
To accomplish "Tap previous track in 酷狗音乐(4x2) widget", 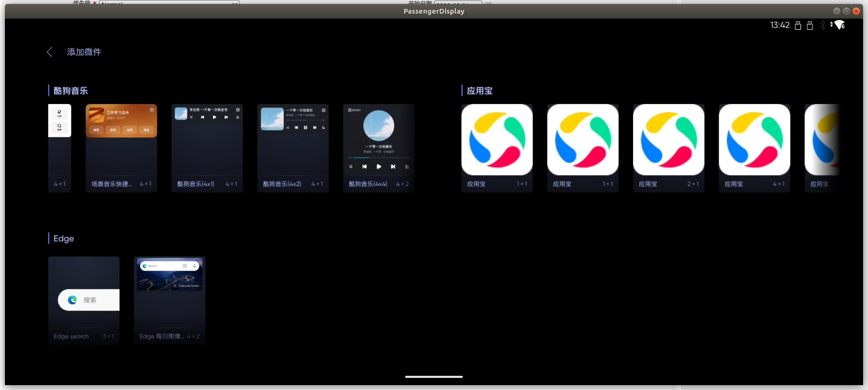I will [x=296, y=127].
